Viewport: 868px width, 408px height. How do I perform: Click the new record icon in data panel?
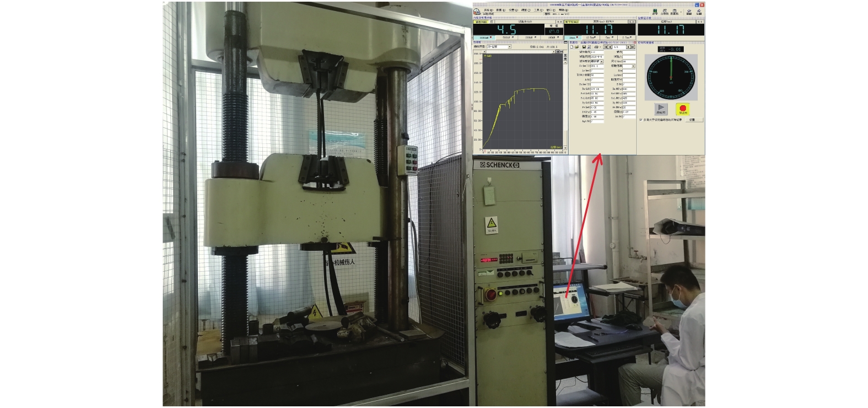coord(572,47)
